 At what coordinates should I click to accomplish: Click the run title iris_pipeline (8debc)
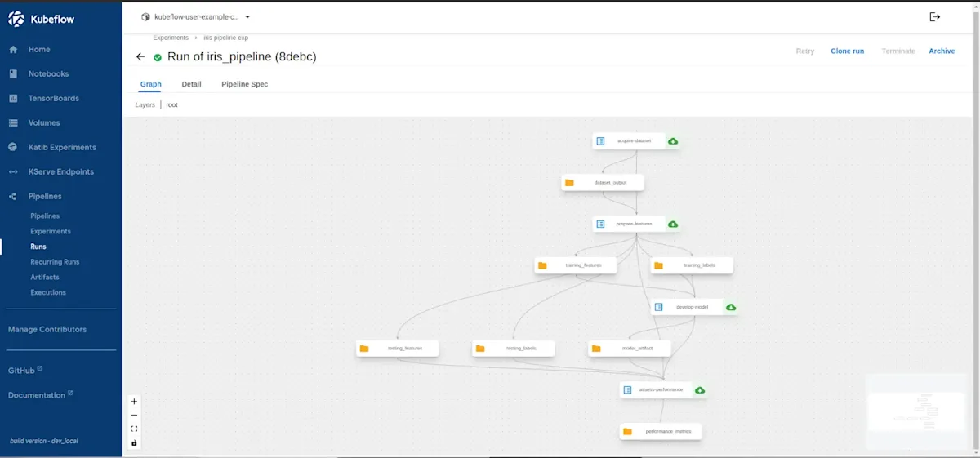(242, 57)
